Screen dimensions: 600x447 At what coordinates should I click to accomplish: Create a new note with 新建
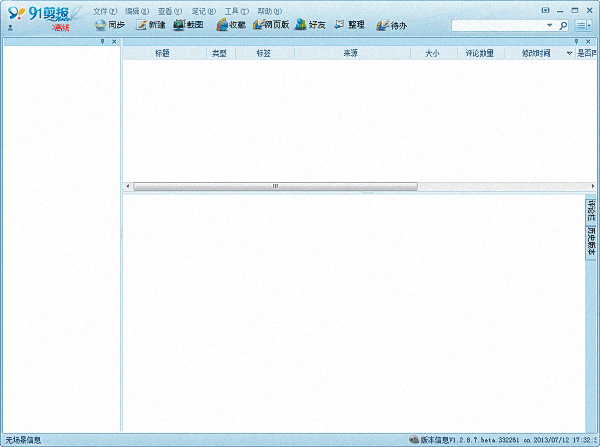(151, 25)
